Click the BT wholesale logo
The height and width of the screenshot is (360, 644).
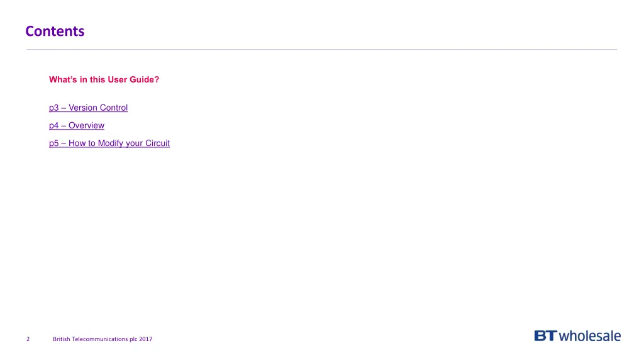coord(577,336)
